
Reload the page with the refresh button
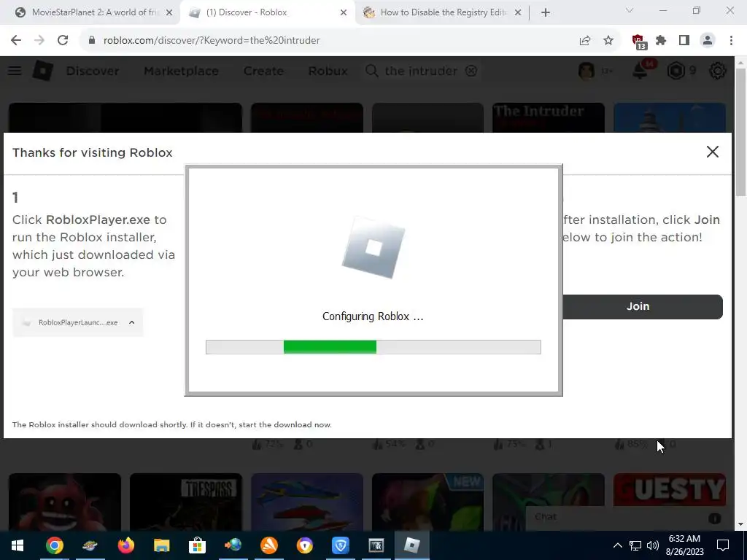(63, 40)
